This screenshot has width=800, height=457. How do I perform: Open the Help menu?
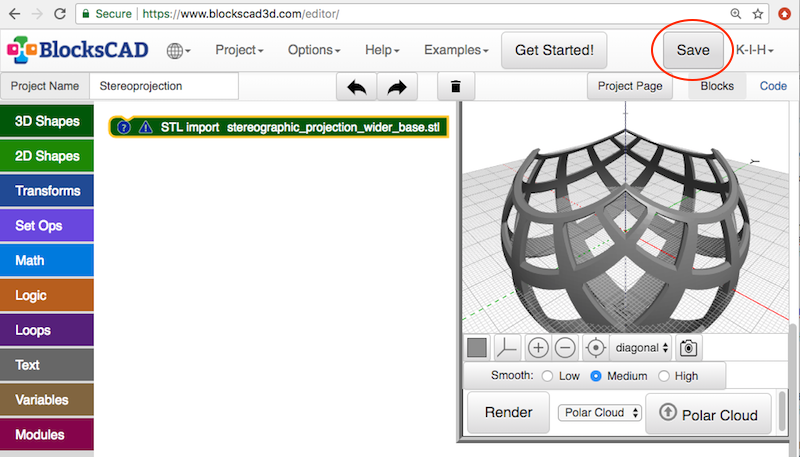coord(382,50)
